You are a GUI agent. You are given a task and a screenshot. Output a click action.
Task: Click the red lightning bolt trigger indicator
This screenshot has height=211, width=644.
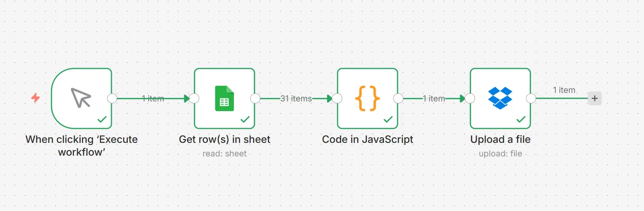pyautogui.click(x=35, y=98)
